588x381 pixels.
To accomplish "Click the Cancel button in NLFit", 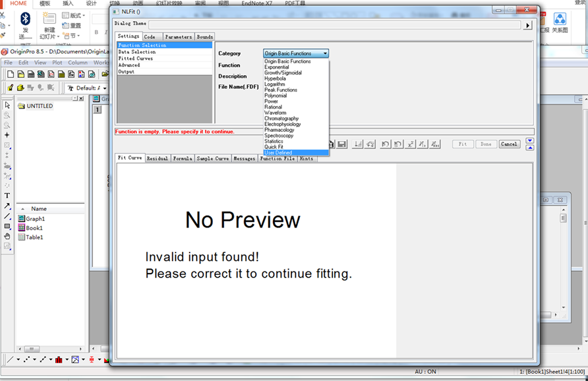I will coord(510,144).
